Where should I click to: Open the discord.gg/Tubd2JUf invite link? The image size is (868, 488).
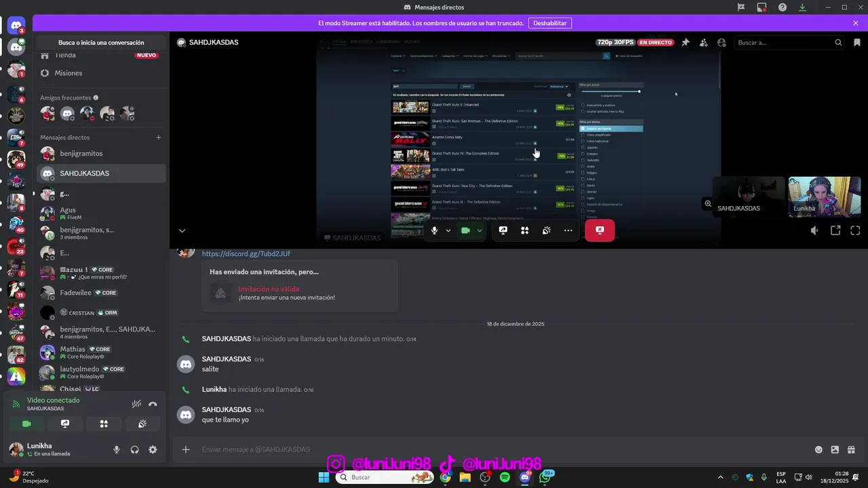(x=245, y=253)
